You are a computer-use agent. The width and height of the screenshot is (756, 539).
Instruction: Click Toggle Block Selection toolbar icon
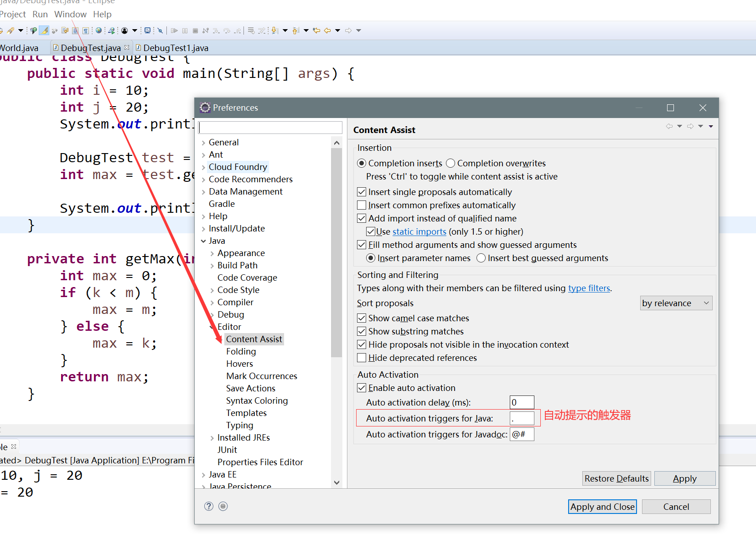click(75, 31)
